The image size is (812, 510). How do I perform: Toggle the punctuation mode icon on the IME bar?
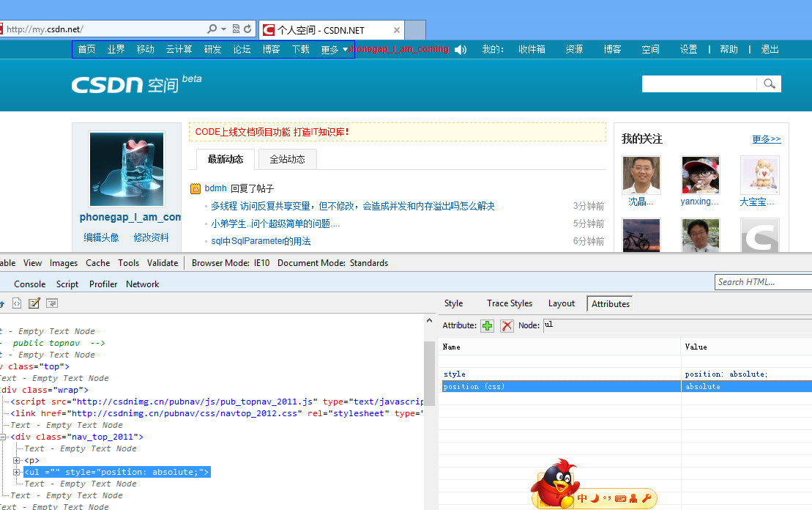(x=607, y=498)
